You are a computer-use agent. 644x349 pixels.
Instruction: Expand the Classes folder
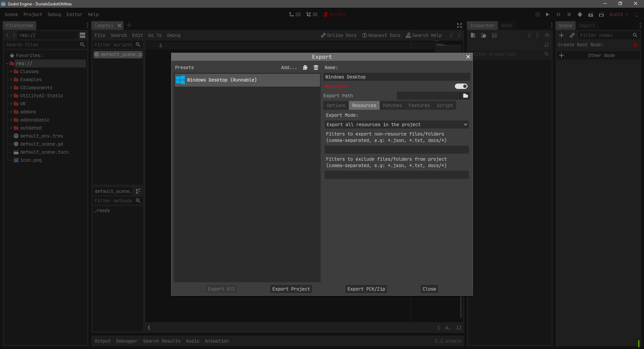[11, 71]
